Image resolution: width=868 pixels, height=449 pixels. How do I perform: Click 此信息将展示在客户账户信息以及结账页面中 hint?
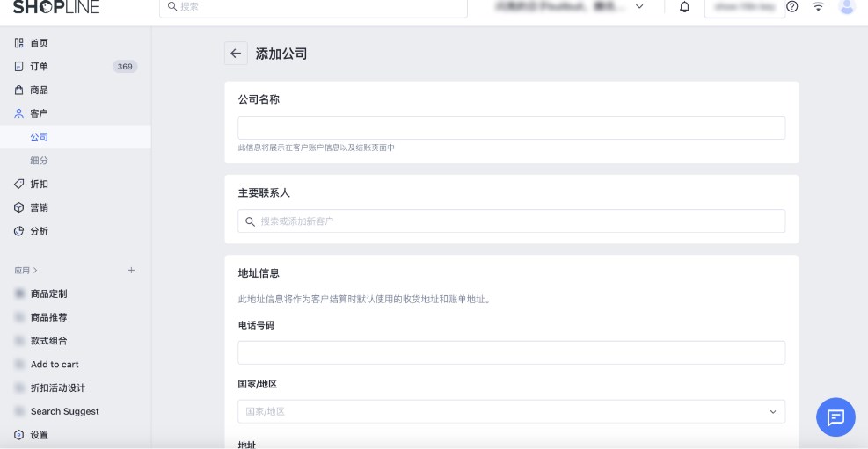[x=316, y=148]
